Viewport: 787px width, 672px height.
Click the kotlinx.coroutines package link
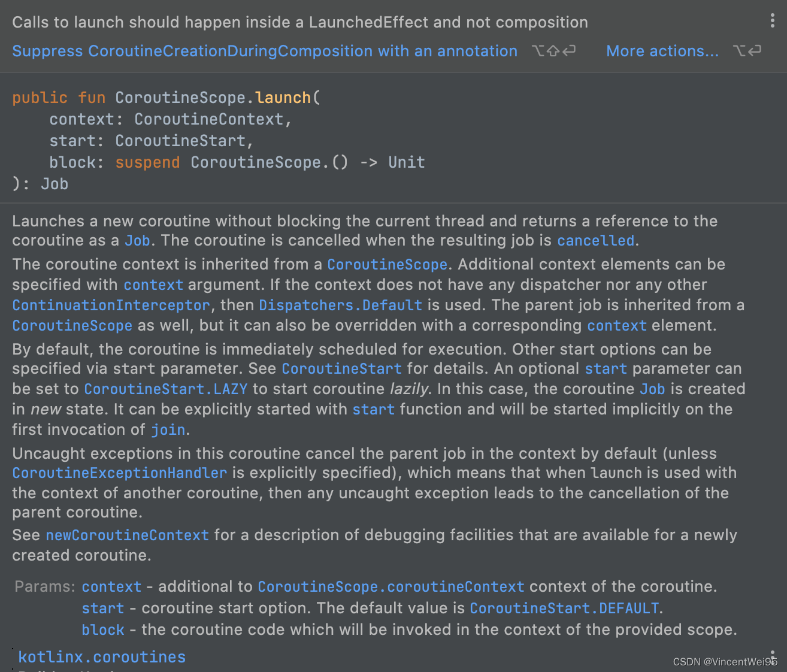(101, 657)
